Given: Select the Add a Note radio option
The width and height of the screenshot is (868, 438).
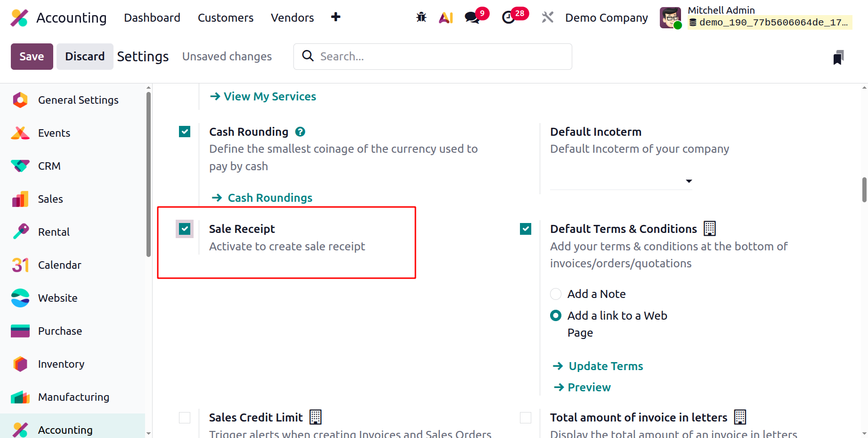Looking at the screenshot, I should 556,294.
